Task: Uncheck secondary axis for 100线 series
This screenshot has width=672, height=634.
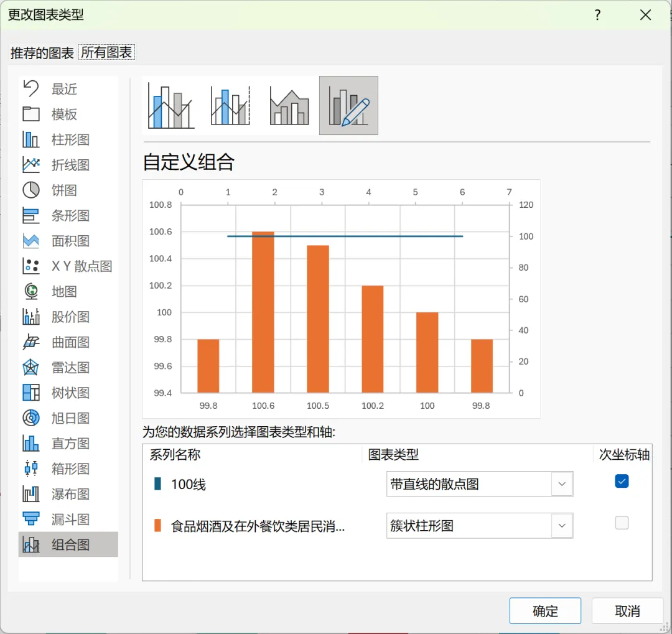Action: (622, 481)
